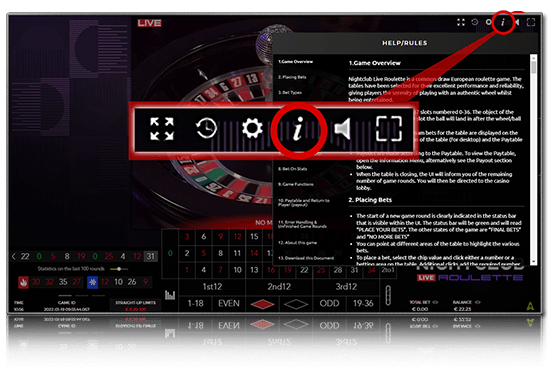Open racetrack oval icon beside betting table

(388, 295)
